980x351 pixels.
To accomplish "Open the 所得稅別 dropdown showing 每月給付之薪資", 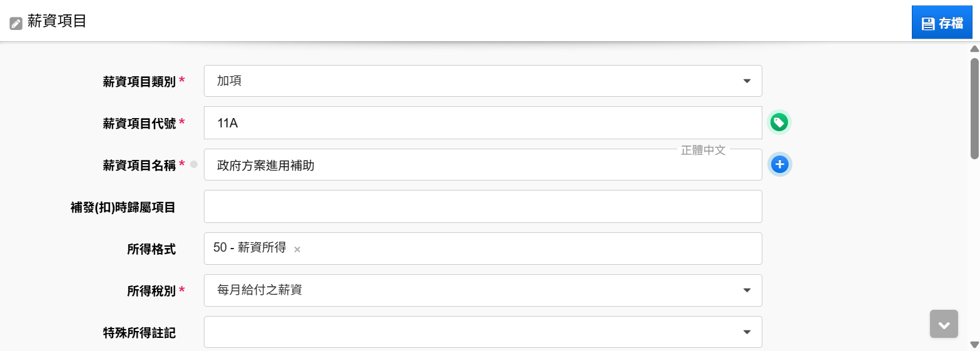I will pyautogui.click(x=483, y=290).
